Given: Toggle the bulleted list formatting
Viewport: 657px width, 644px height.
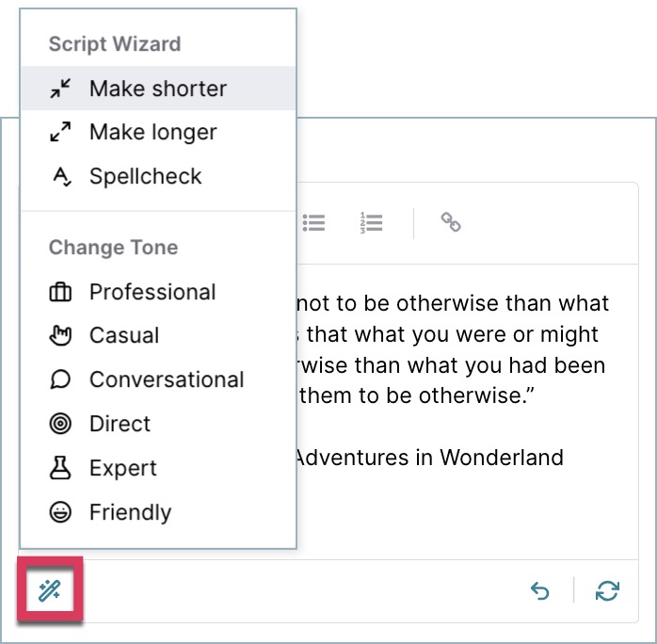Looking at the screenshot, I should tap(313, 222).
